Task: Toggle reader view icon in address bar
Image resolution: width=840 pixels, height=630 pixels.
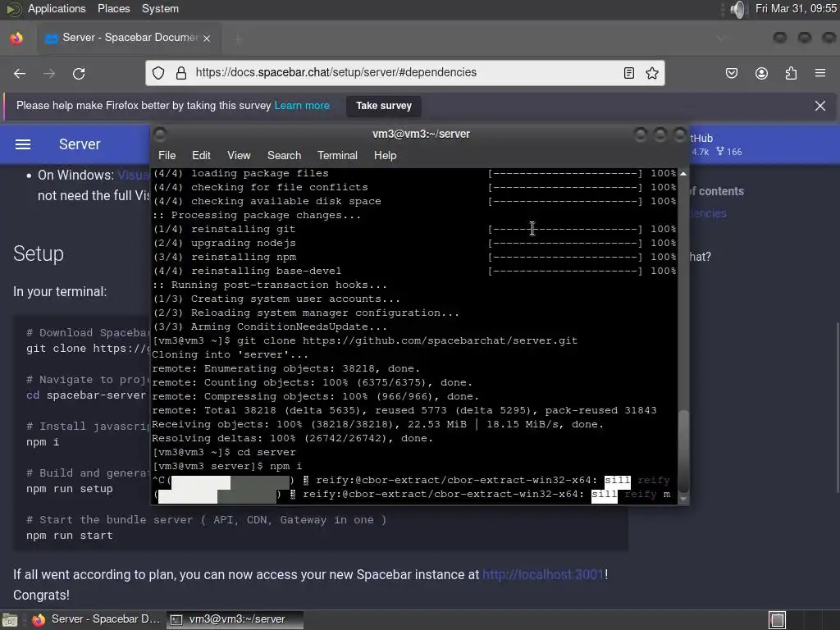Action: [629, 73]
